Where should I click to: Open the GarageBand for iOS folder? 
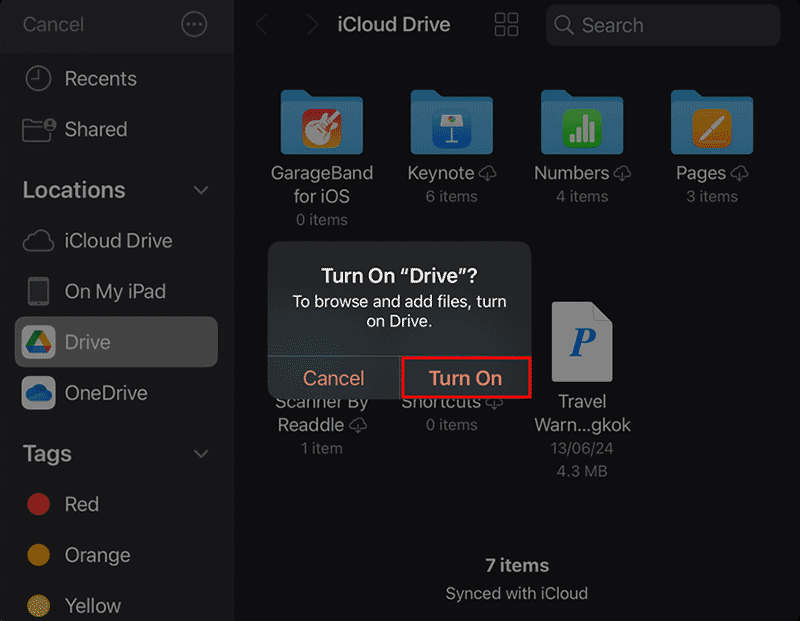coord(322,122)
